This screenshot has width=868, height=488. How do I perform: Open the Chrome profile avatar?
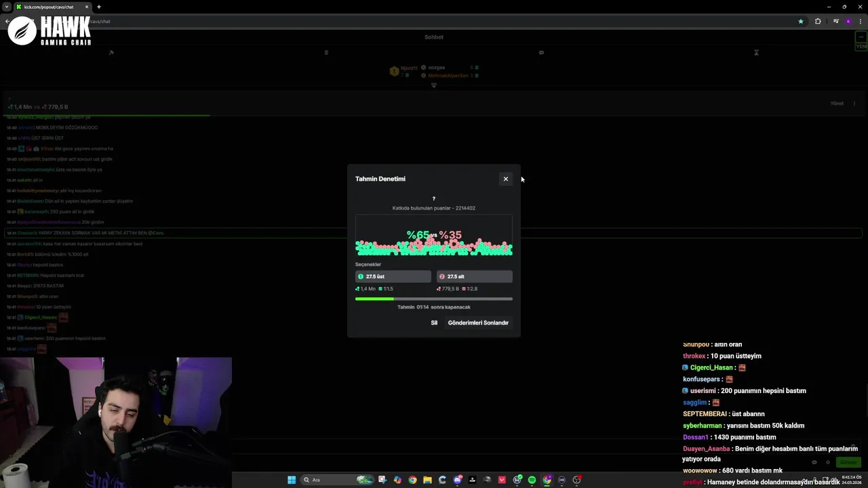[848, 21]
